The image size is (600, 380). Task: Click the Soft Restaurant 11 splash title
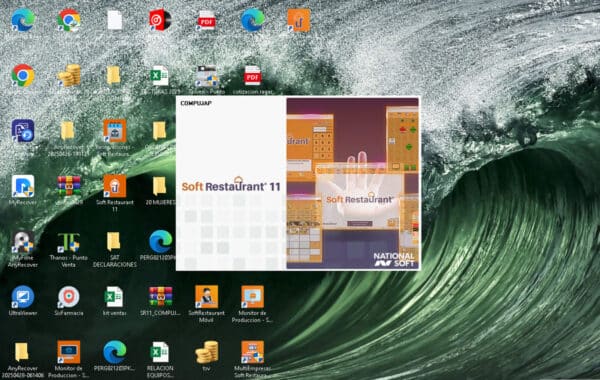tap(231, 185)
